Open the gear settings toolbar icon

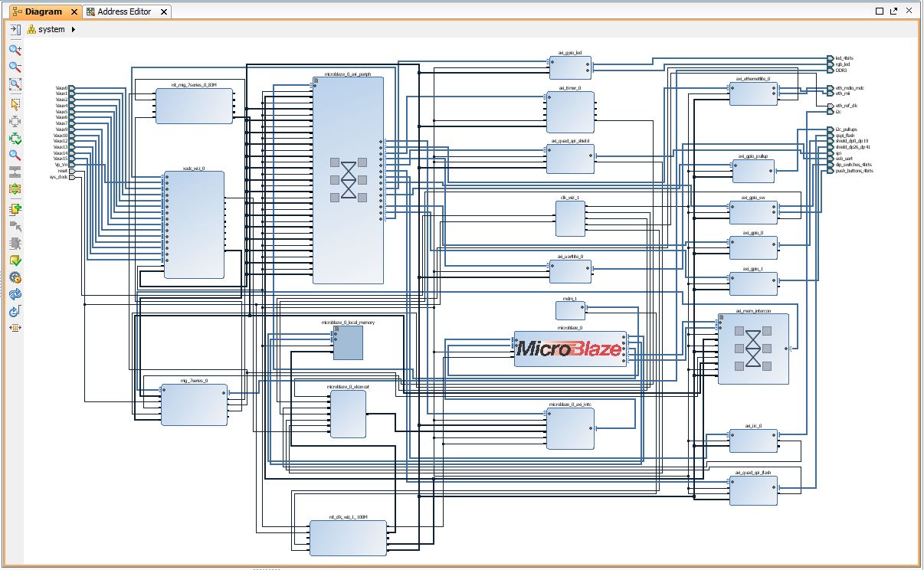click(15, 278)
